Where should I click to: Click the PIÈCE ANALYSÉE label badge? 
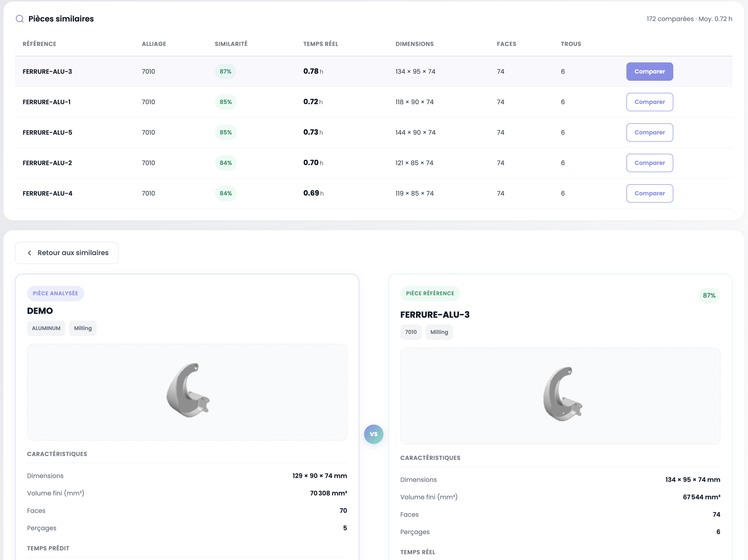(x=55, y=293)
